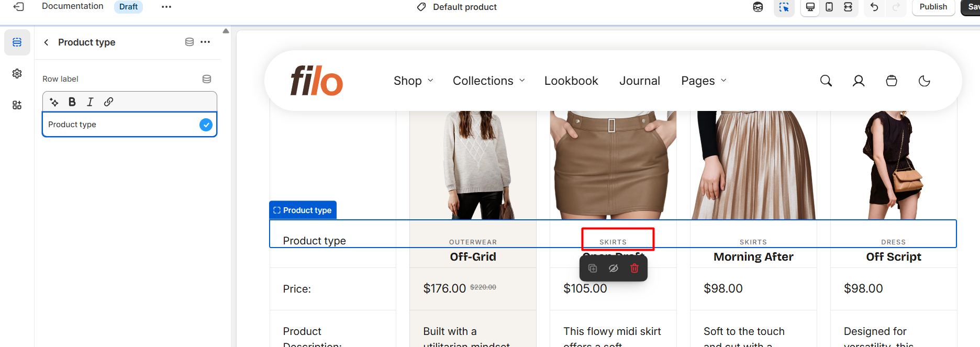The image size is (980, 347).
Task: Select the blue Product type block tag
Action: tap(303, 210)
